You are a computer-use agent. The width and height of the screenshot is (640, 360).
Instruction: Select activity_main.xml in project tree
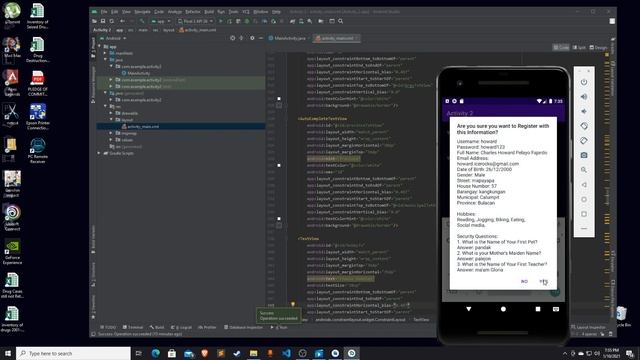[x=181, y=127]
